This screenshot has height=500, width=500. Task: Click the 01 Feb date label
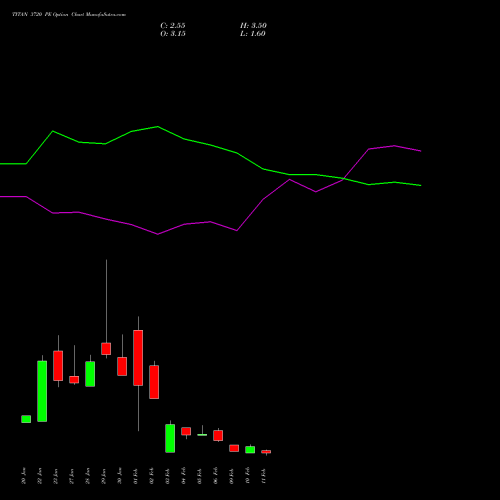point(136,476)
